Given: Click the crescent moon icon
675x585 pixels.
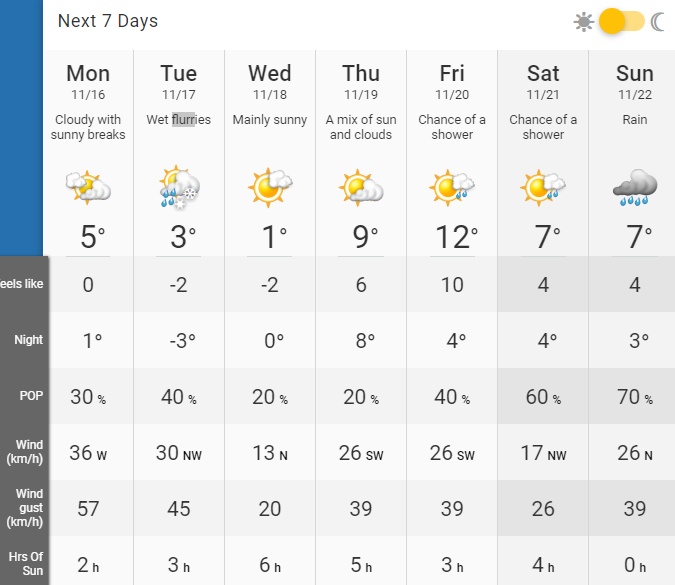Looking at the screenshot, I should pos(657,22).
